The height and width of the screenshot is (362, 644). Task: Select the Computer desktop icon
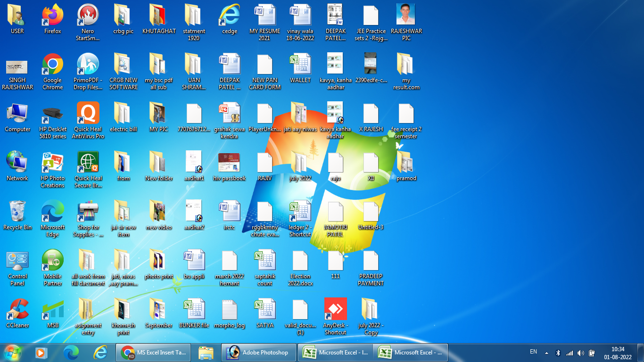click(17, 117)
